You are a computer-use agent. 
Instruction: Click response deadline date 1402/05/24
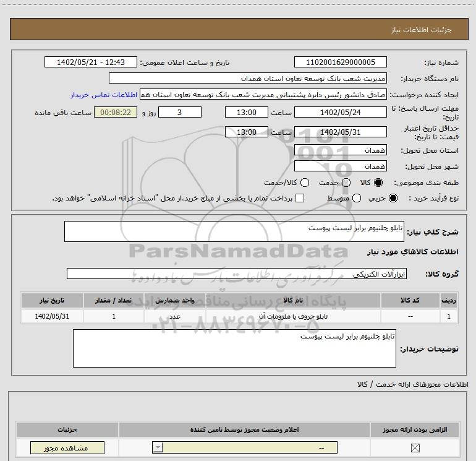coord(340,112)
